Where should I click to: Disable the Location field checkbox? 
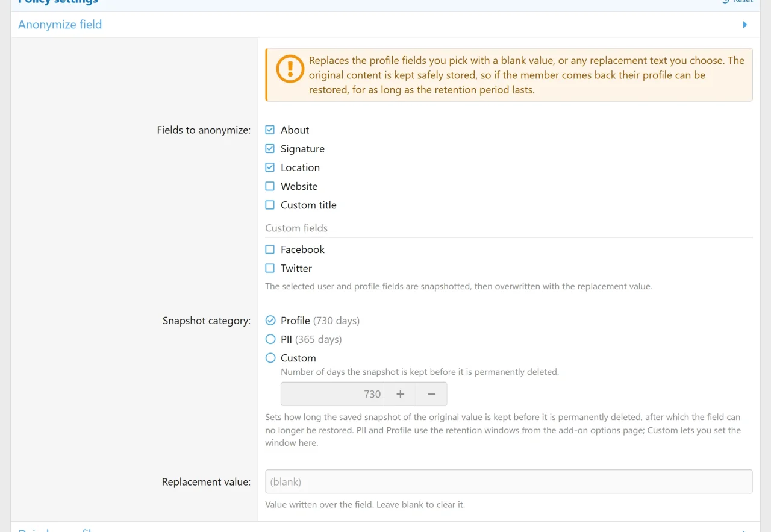(x=270, y=167)
